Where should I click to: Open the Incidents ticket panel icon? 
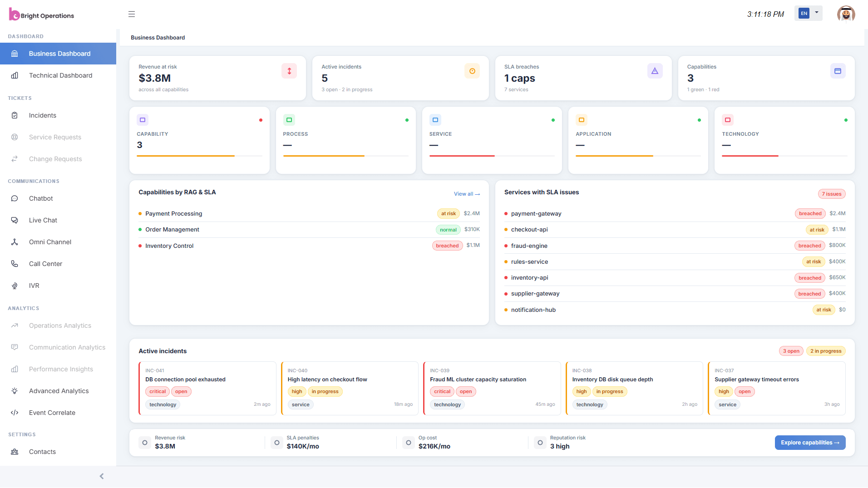[x=15, y=115]
